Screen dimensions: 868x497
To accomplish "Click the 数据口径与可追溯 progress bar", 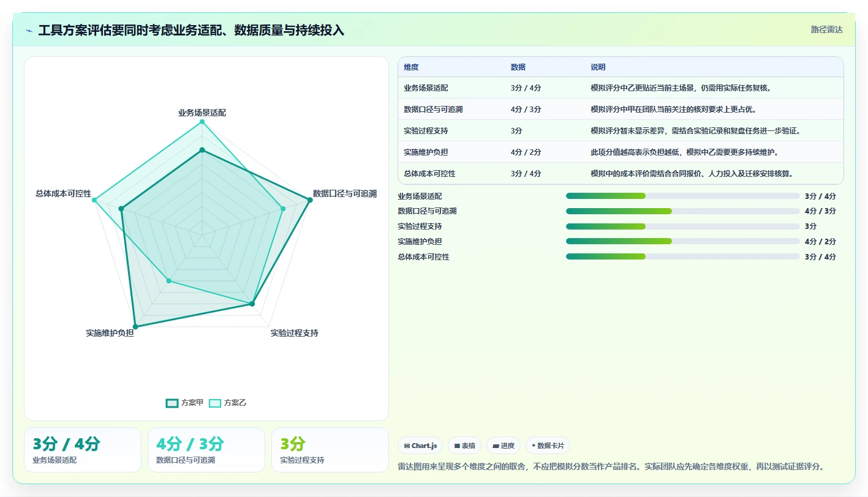I will pyautogui.click(x=683, y=211).
